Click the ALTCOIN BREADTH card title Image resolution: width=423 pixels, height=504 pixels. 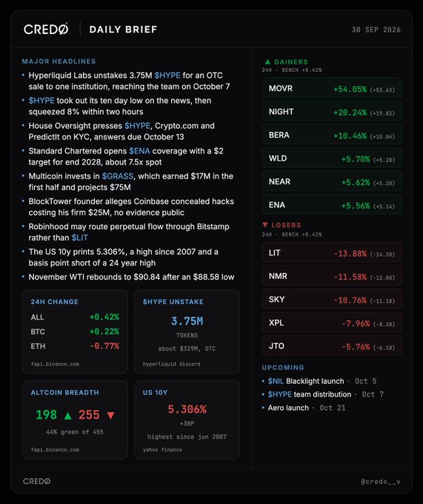tap(65, 393)
